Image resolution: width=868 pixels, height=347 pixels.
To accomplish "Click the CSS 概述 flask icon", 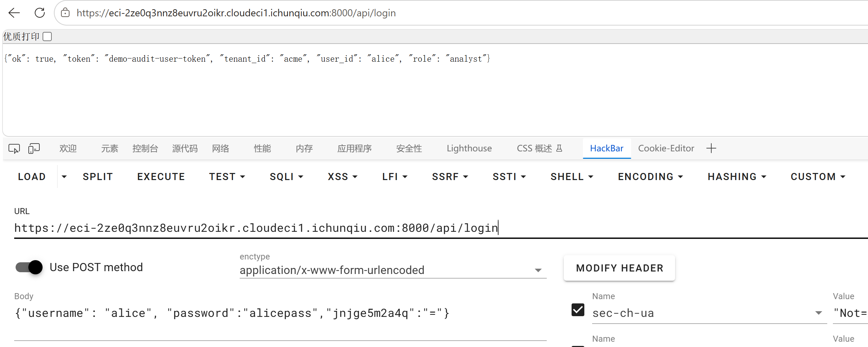I will [559, 148].
